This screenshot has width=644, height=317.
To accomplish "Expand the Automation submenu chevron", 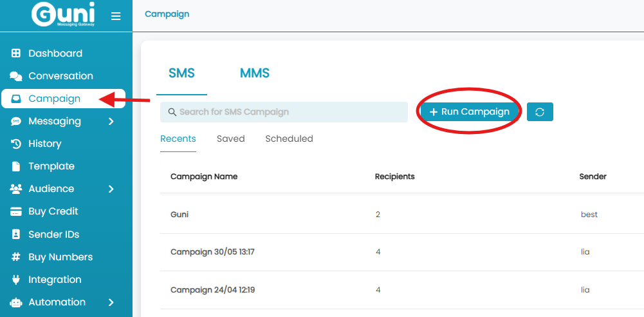I will point(111,302).
